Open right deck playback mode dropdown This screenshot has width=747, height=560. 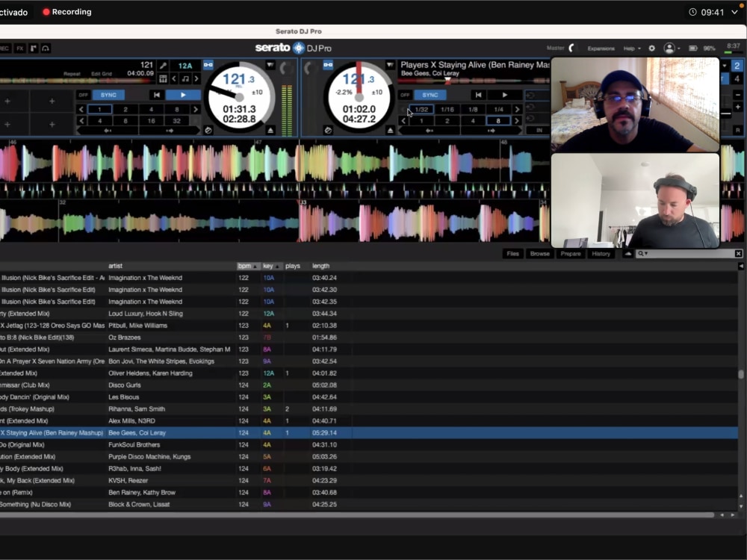tap(390, 65)
